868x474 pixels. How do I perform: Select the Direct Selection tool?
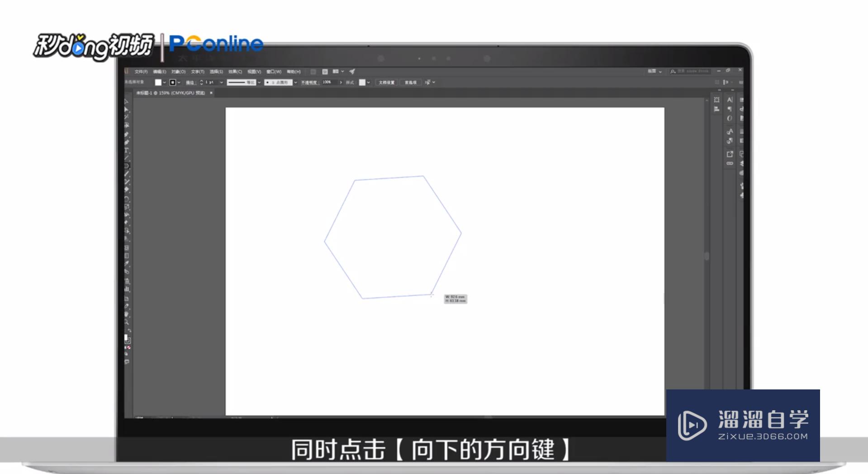(126, 109)
